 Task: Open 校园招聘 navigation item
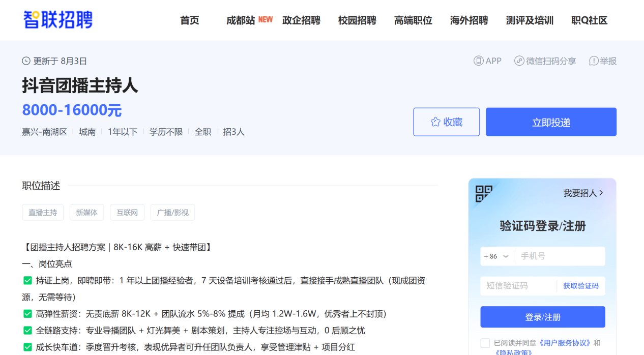pyautogui.click(x=357, y=20)
